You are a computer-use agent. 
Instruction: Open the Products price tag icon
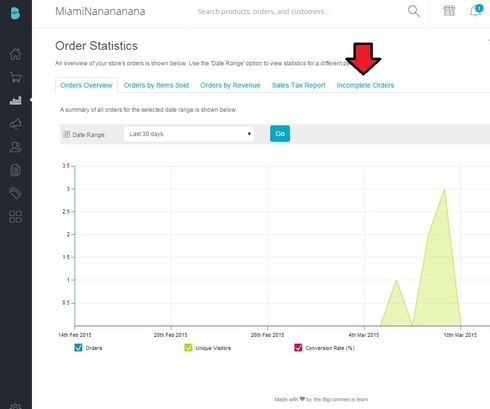click(15, 193)
